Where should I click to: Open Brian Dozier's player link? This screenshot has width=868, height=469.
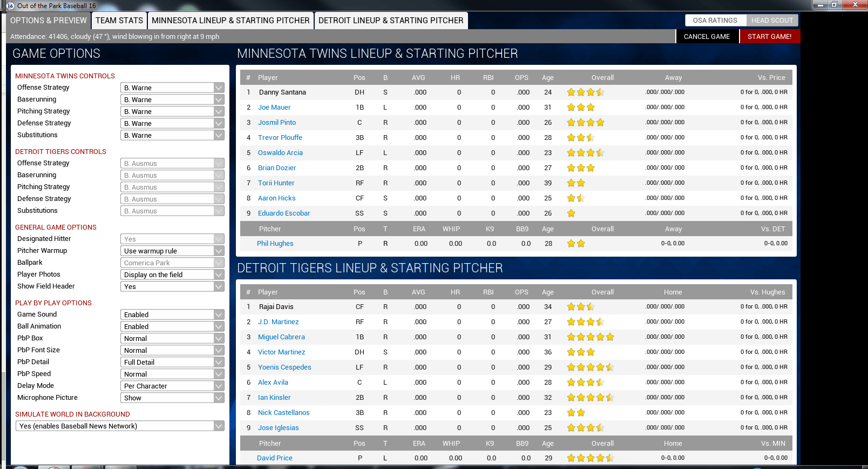point(277,168)
